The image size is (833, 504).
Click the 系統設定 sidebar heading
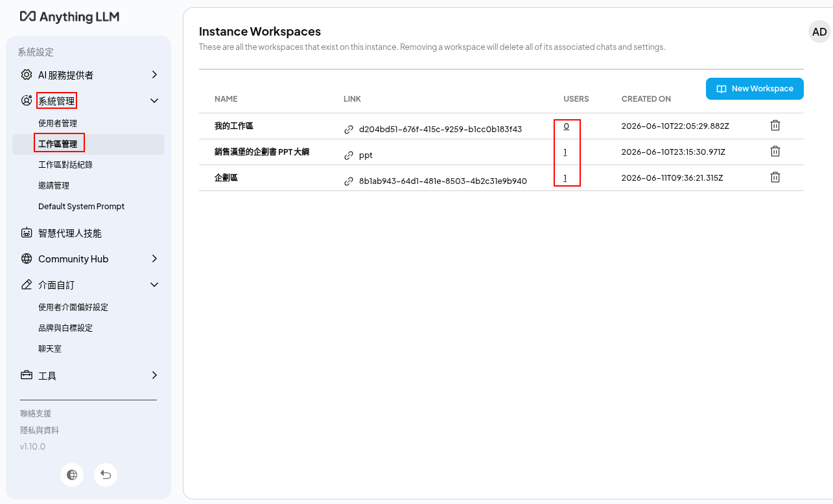[x=36, y=52]
